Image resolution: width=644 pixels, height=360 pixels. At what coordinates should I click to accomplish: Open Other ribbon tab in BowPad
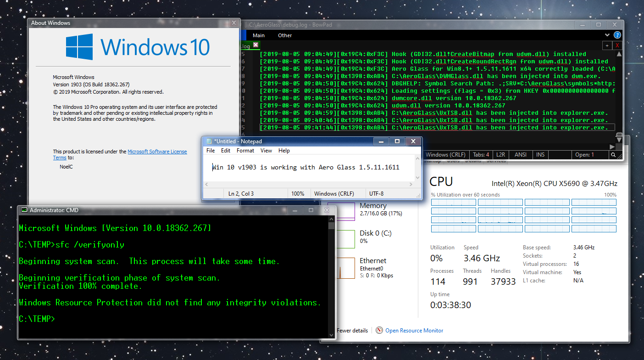click(285, 35)
